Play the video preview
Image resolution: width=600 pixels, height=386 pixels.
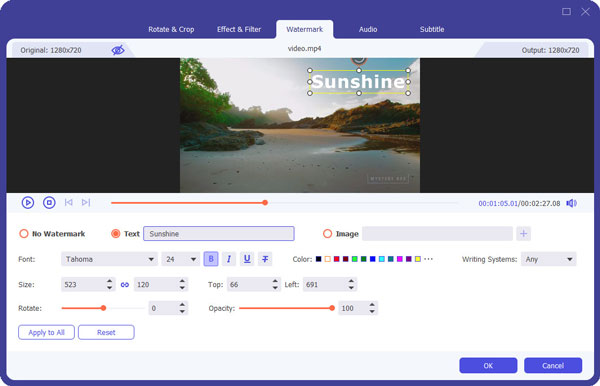(x=28, y=202)
